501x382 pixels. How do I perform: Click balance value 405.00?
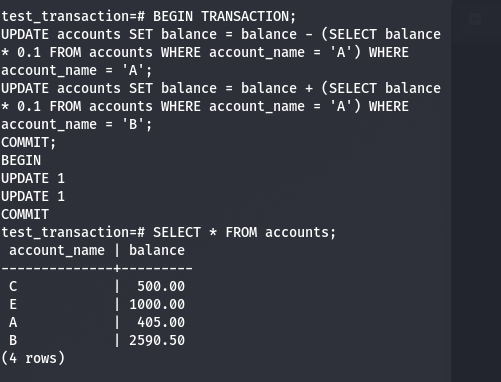(161, 322)
